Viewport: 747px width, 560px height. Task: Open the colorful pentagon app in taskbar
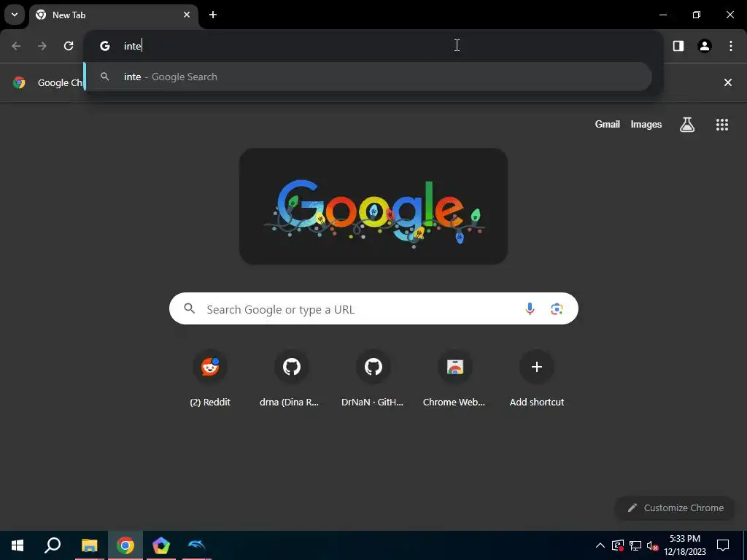tap(161, 545)
